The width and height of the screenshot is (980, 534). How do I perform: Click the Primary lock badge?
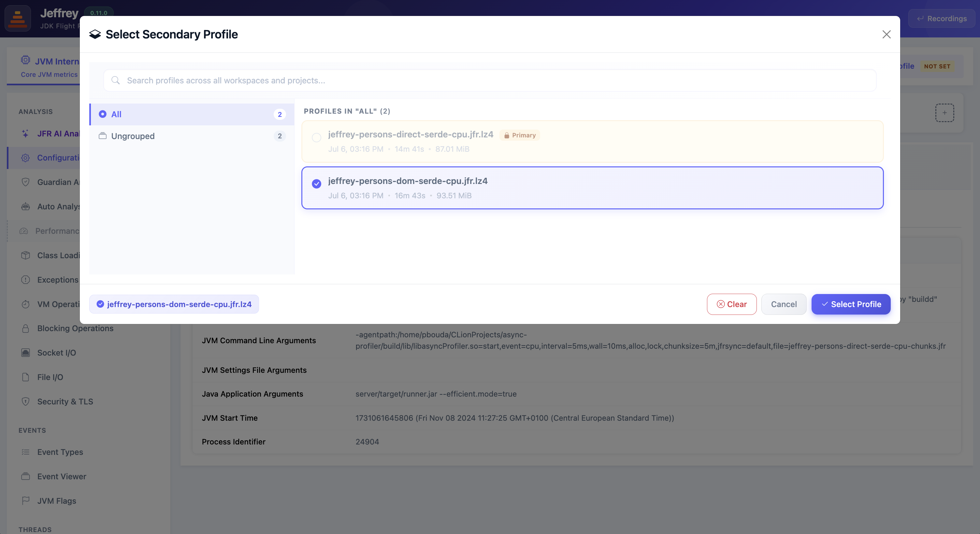click(520, 135)
